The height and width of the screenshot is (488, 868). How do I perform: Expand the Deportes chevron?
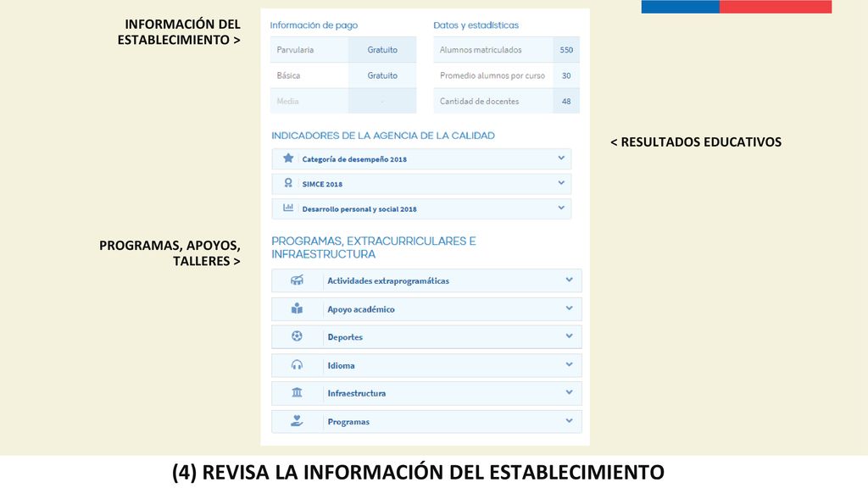coord(569,335)
